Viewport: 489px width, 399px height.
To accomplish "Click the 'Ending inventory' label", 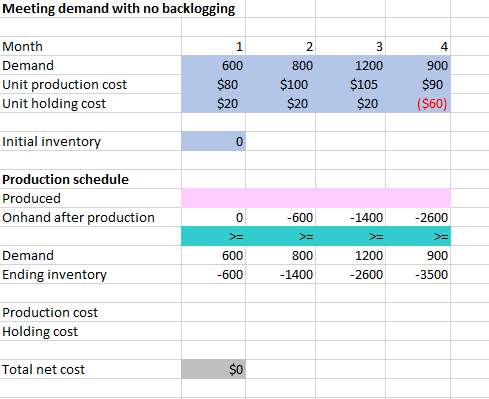I will pos(54,275).
